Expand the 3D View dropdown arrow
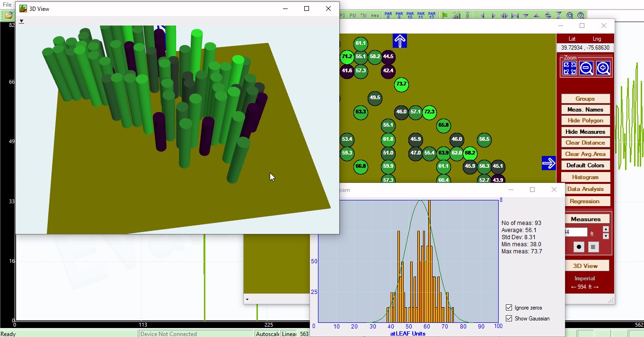The image size is (644, 337). coord(21,21)
